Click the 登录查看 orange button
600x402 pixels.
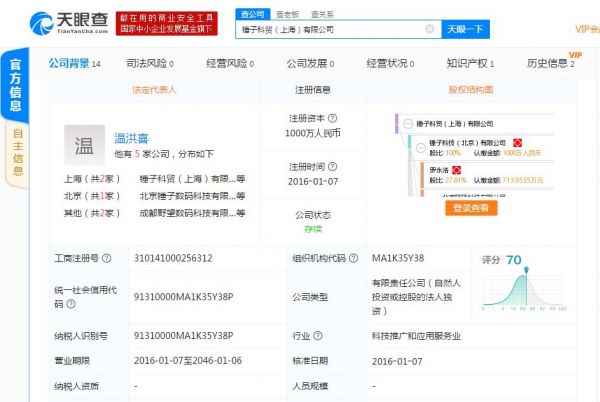click(471, 208)
